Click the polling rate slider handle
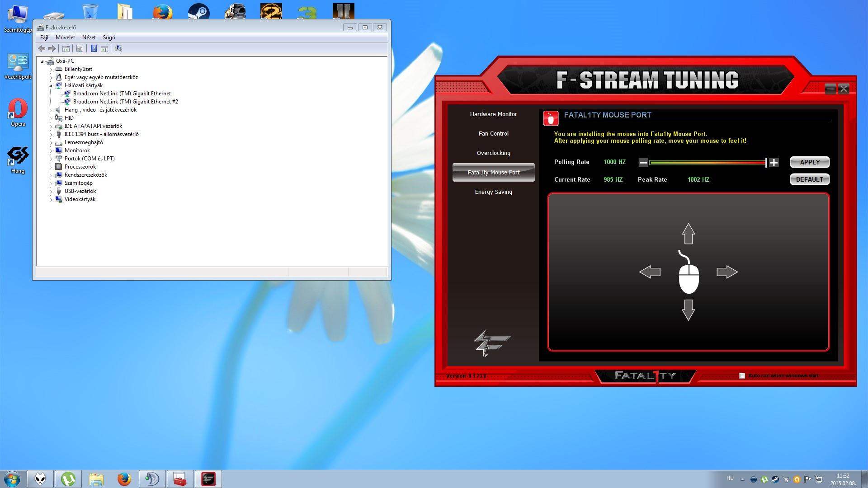This screenshot has width=868, height=488. tap(766, 163)
